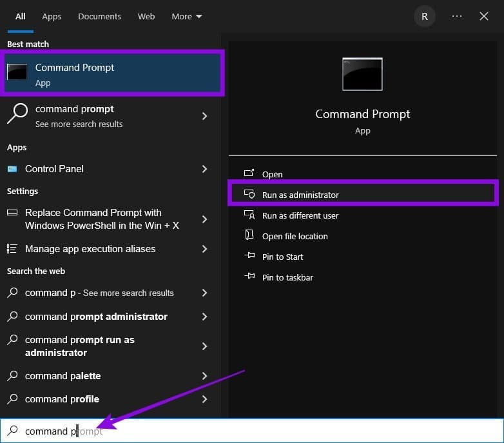
Task: Click the search icon beside 'command palette'
Action: point(12,375)
